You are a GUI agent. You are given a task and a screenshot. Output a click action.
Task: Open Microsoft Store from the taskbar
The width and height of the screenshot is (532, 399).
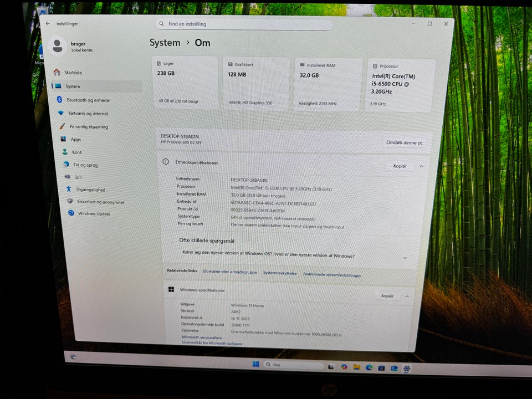[381, 368]
